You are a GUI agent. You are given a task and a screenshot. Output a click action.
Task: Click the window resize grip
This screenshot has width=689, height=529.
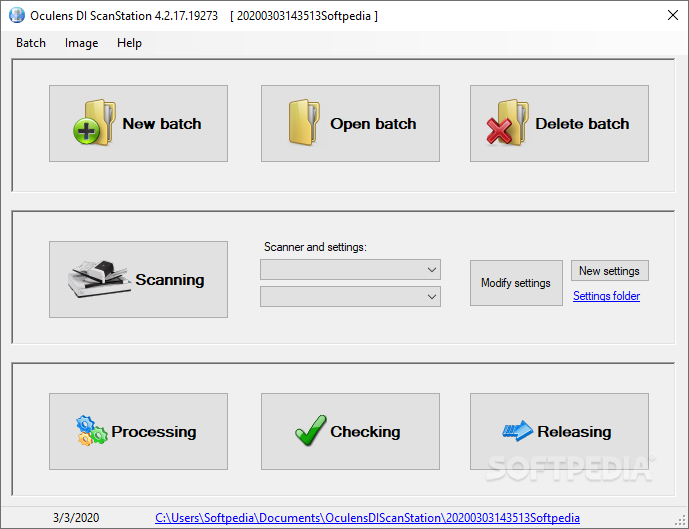coord(680,521)
